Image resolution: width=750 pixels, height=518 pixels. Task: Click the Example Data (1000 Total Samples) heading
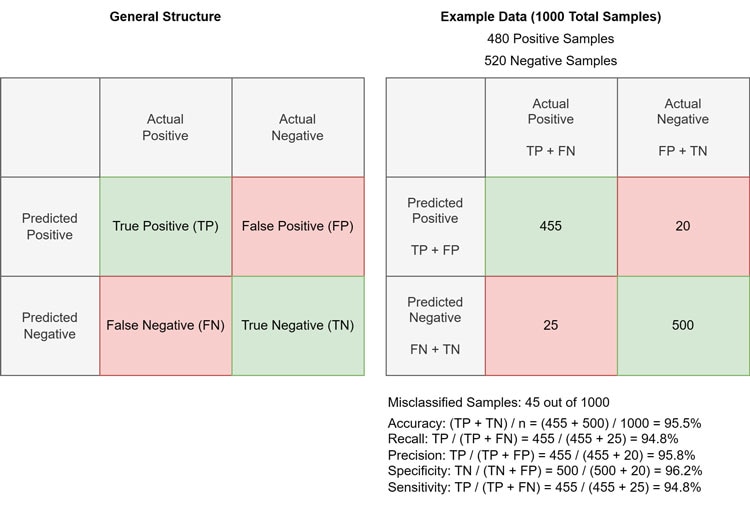551,17
